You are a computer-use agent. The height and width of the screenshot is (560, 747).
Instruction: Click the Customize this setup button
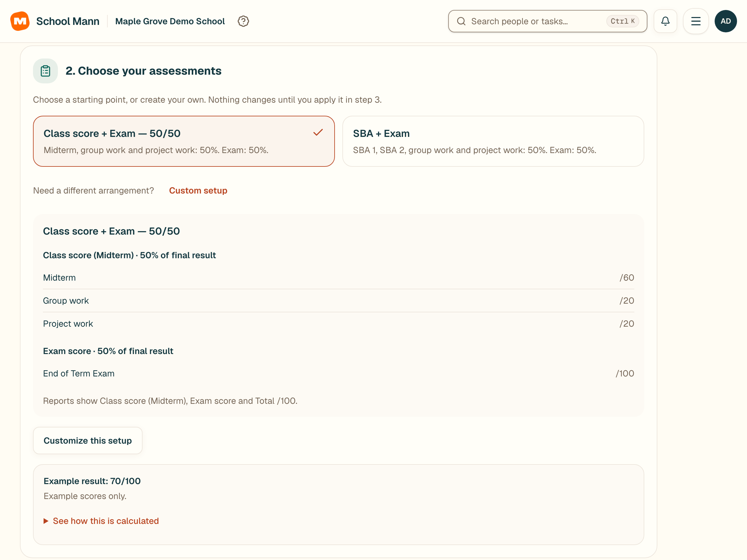tap(88, 441)
